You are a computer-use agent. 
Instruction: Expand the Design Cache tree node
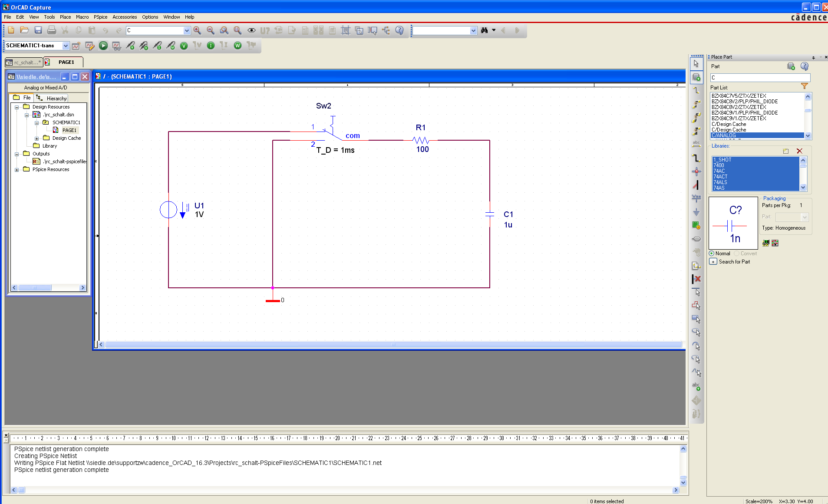[x=37, y=138]
